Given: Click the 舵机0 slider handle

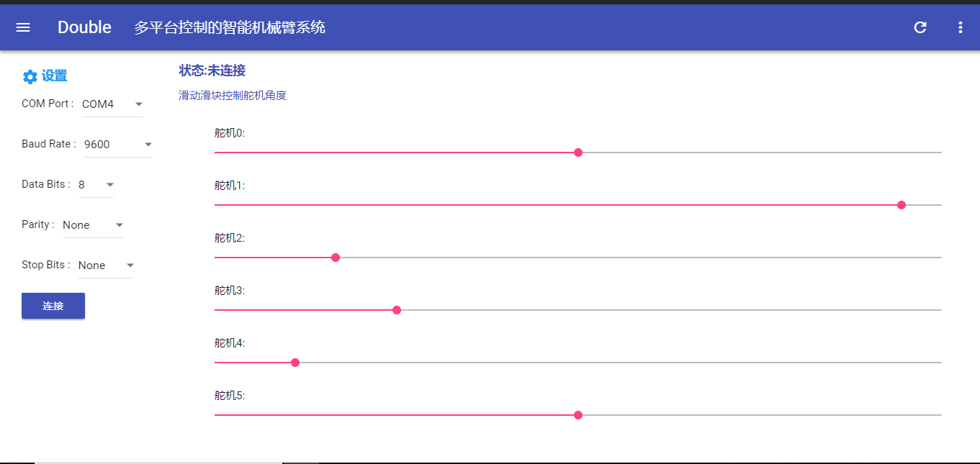Looking at the screenshot, I should [x=578, y=153].
